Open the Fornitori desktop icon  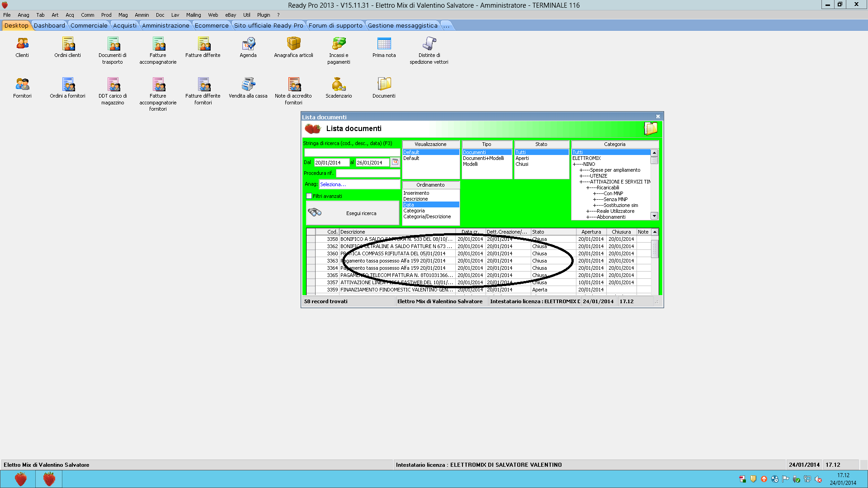click(x=22, y=88)
